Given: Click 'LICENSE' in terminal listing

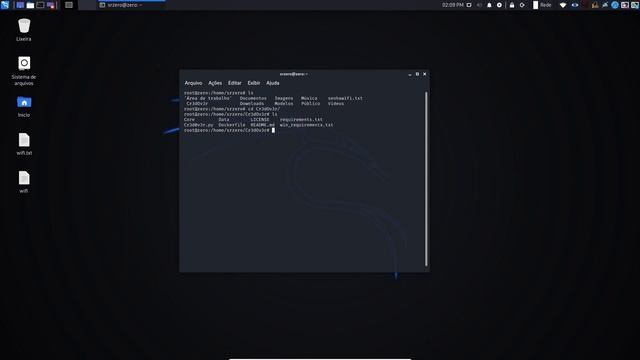Looking at the screenshot, I should tap(260, 120).
